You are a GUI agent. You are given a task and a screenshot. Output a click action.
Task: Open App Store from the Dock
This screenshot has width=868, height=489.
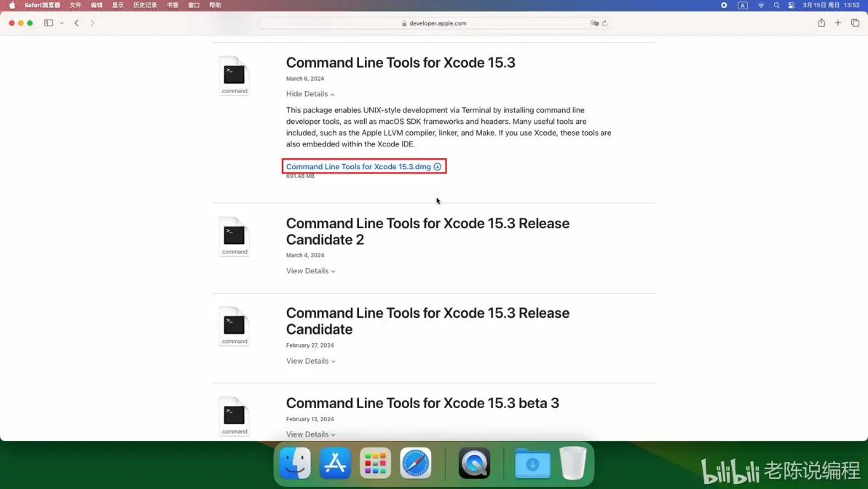[x=335, y=463]
